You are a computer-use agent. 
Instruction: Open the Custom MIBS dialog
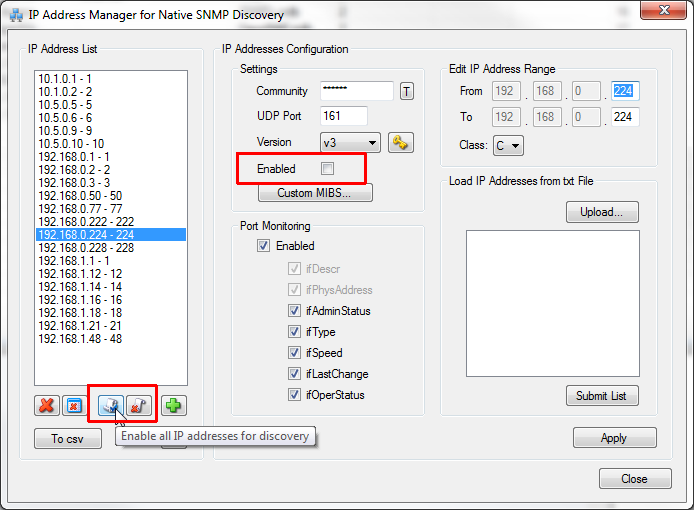(315, 192)
